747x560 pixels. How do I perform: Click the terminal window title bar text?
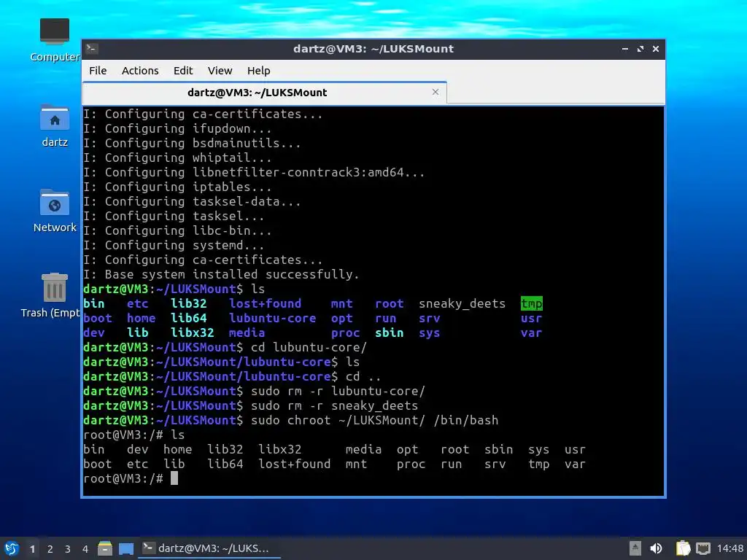373,49
